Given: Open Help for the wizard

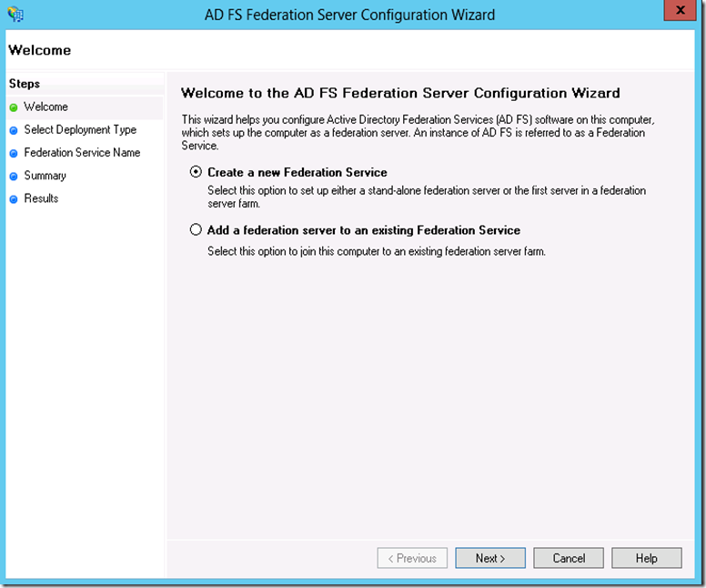Looking at the screenshot, I should [647, 558].
